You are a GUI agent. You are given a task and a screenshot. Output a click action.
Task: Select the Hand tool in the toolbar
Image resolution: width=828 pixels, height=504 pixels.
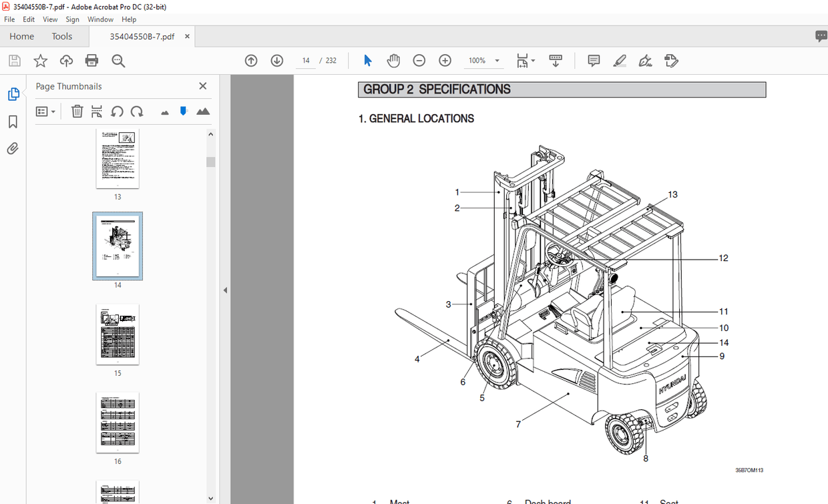393,60
